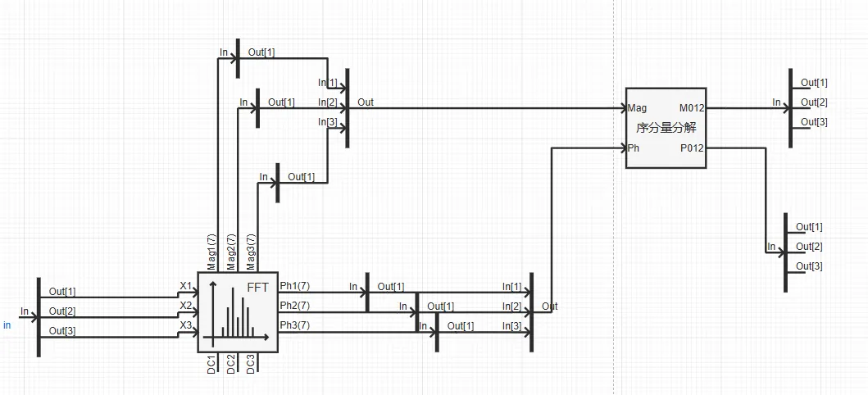
Task: Click the Ph1(7) output port label
Action: [295, 286]
